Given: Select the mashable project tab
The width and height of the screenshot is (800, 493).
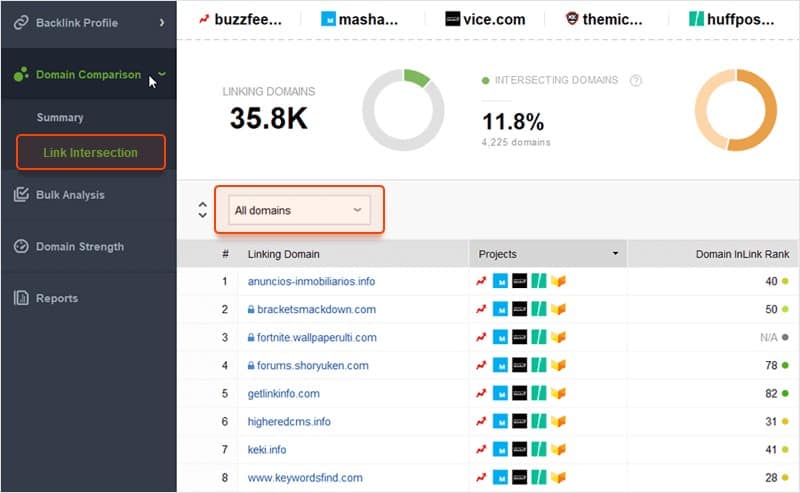Looking at the screenshot, I should (360, 19).
